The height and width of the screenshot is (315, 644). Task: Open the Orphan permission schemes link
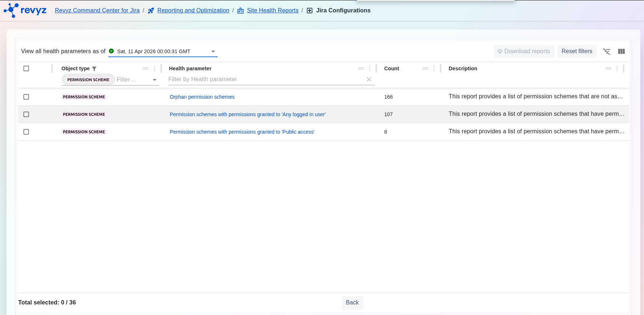(x=202, y=97)
